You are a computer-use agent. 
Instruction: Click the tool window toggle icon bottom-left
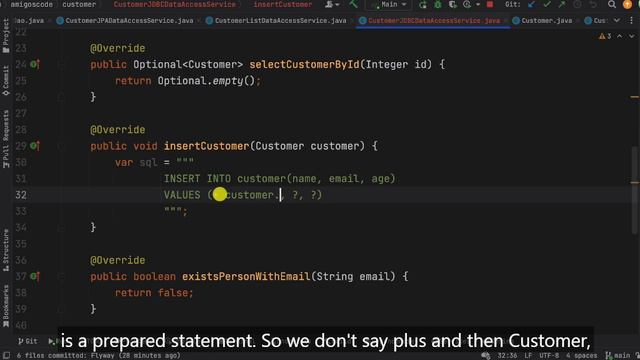click(6, 356)
